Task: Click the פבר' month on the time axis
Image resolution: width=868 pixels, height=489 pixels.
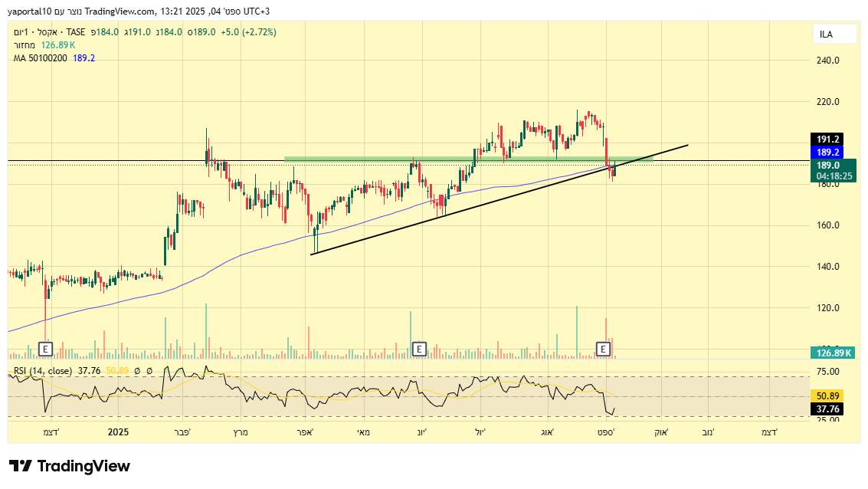Action: pyautogui.click(x=182, y=432)
